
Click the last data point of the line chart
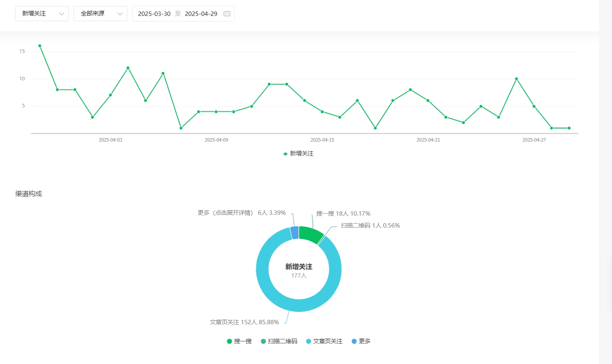pyautogui.click(x=569, y=128)
